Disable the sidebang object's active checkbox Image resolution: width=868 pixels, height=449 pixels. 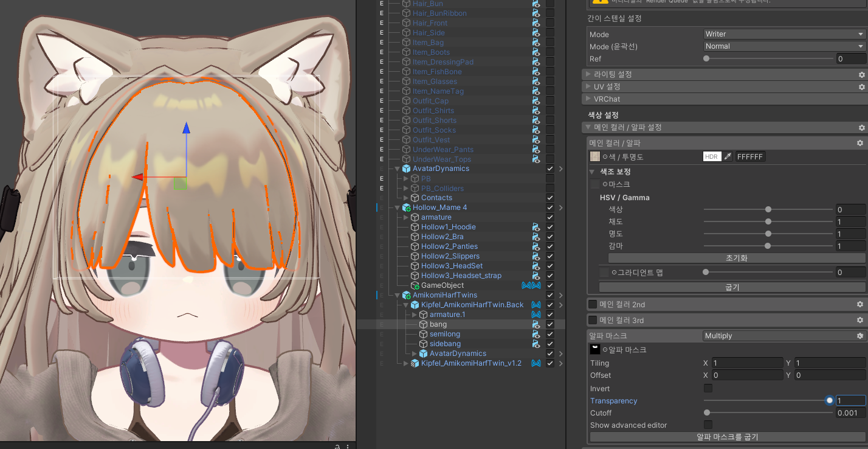[550, 344]
